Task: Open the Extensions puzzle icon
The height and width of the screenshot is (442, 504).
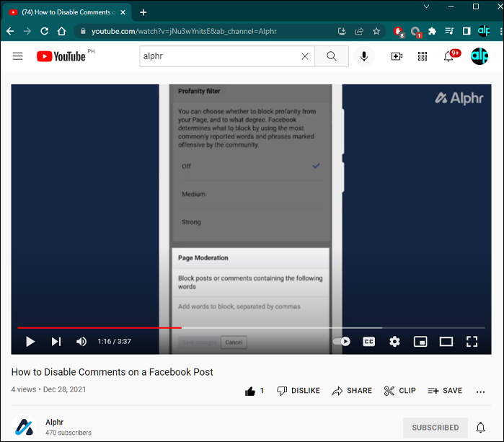Action: tap(433, 31)
